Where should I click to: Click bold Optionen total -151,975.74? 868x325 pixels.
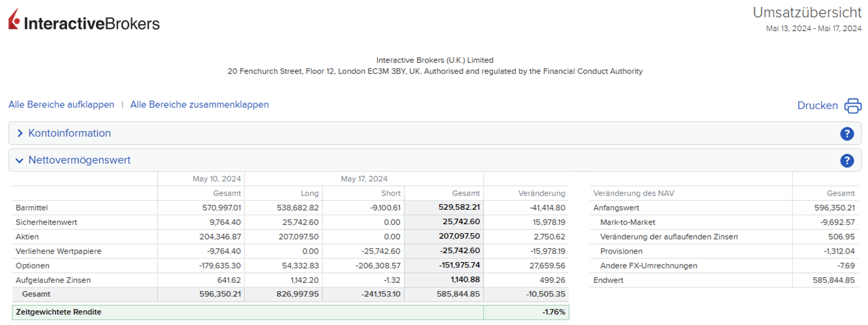pyautogui.click(x=459, y=265)
